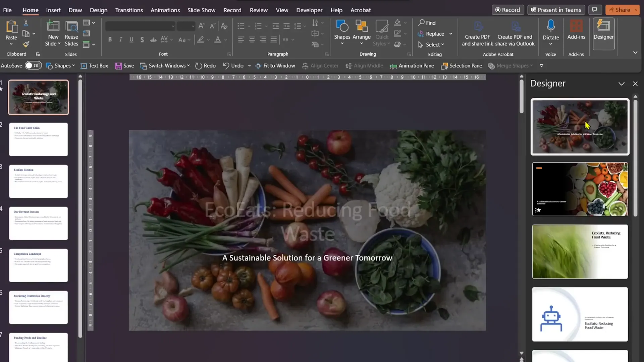Open the File menu

point(7,10)
